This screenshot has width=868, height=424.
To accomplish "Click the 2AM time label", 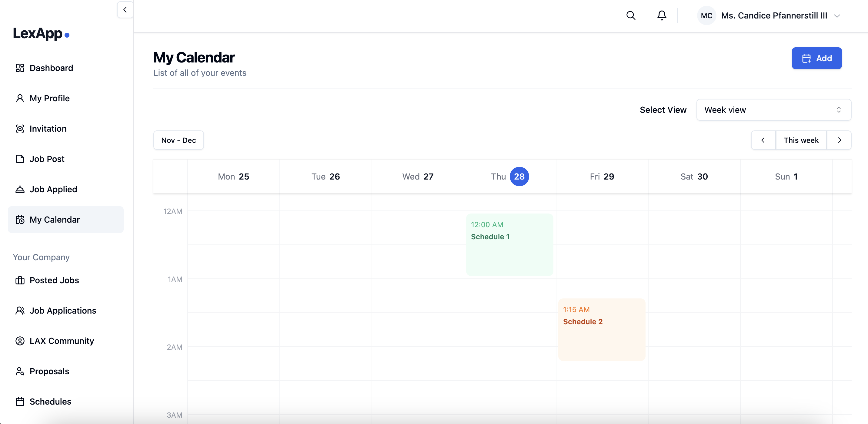I will coord(174,347).
